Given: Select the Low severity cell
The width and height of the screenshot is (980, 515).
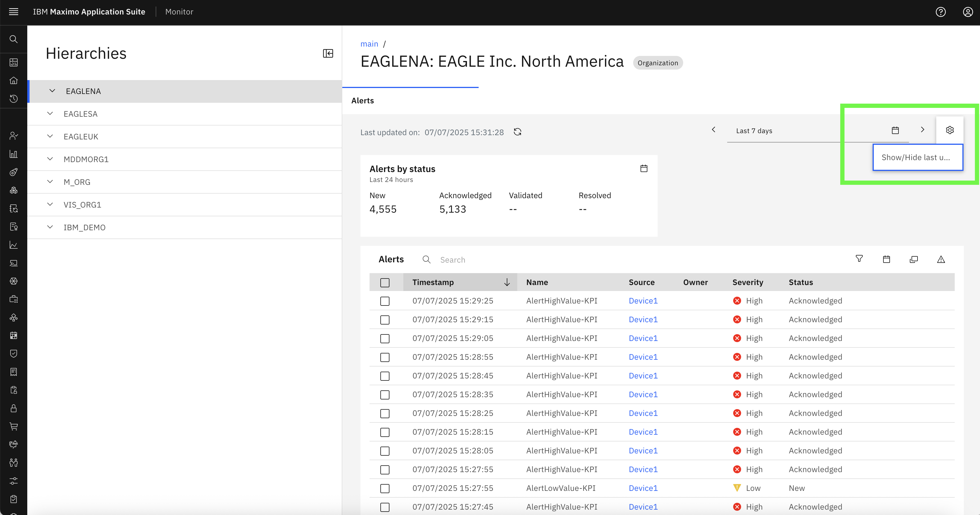Looking at the screenshot, I should (x=747, y=488).
